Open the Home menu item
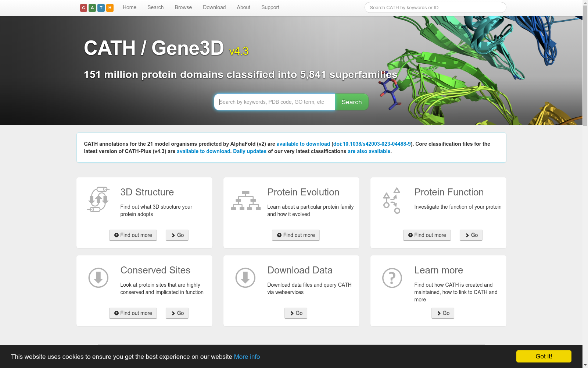This screenshot has height=368, width=588. 129,7
